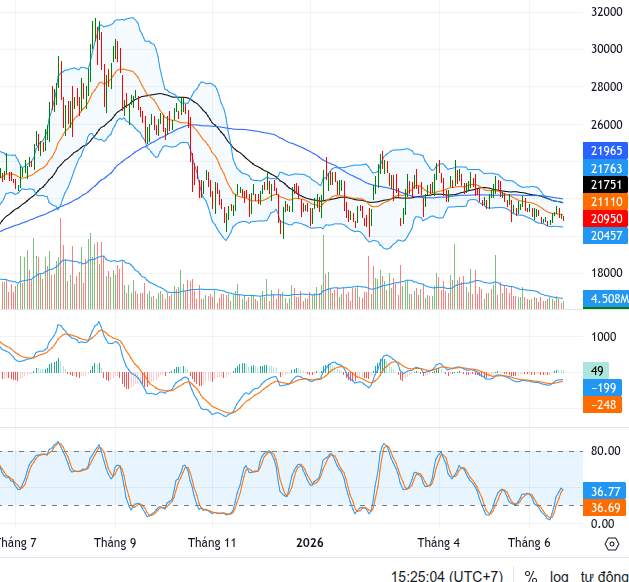This screenshot has height=582, width=629.
Task: Click the Tháng 9 axis label
Action: coord(115,543)
